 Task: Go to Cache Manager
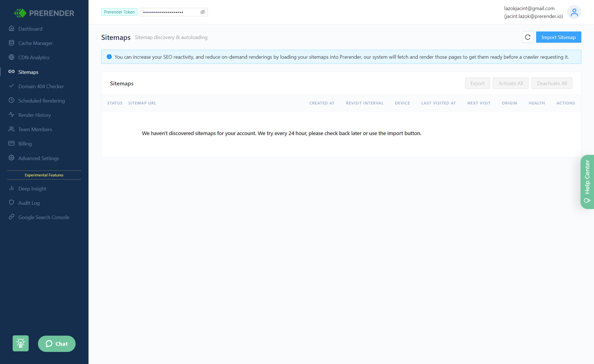click(x=35, y=43)
